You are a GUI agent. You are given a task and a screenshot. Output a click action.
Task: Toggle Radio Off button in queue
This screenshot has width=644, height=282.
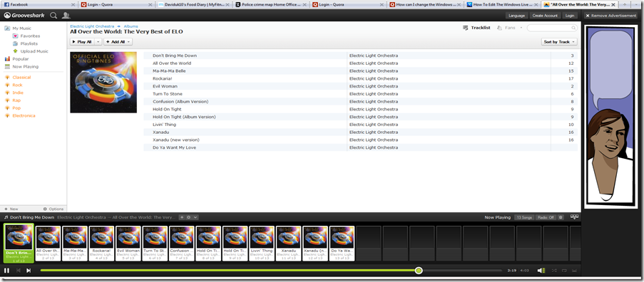coord(546,217)
